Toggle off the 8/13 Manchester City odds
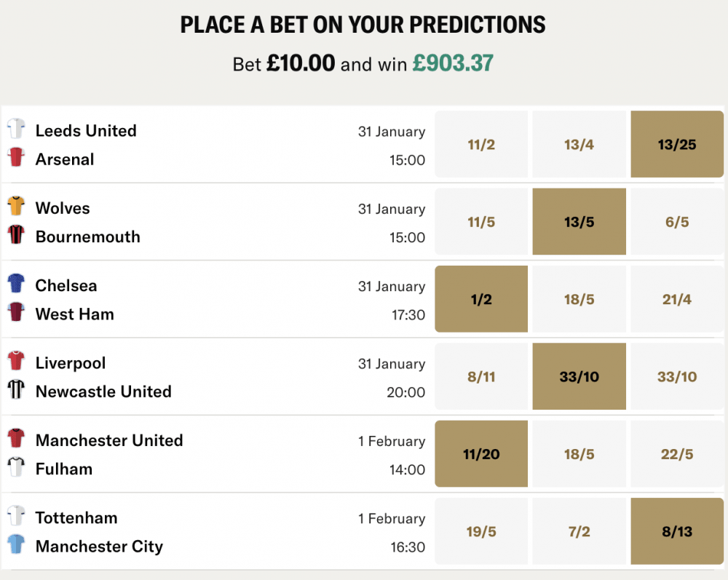The height and width of the screenshot is (580, 728). (x=676, y=531)
